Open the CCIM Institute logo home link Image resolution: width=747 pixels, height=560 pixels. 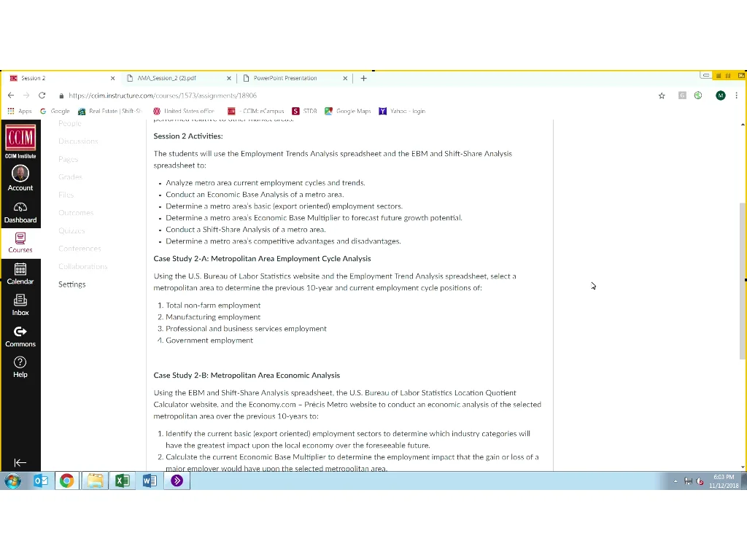click(20, 141)
